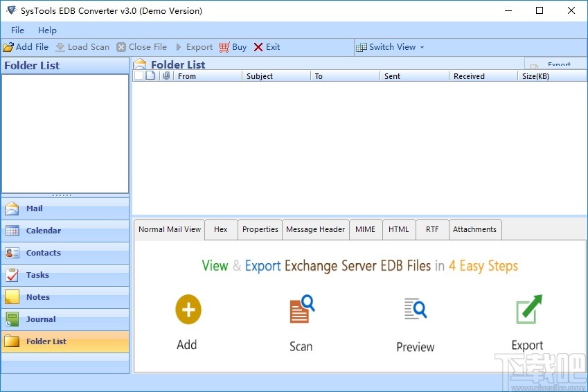The height and width of the screenshot is (392, 588).
Task: Click the SysTools app logo in title bar
Action: pyautogui.click(x=11, y=10)
